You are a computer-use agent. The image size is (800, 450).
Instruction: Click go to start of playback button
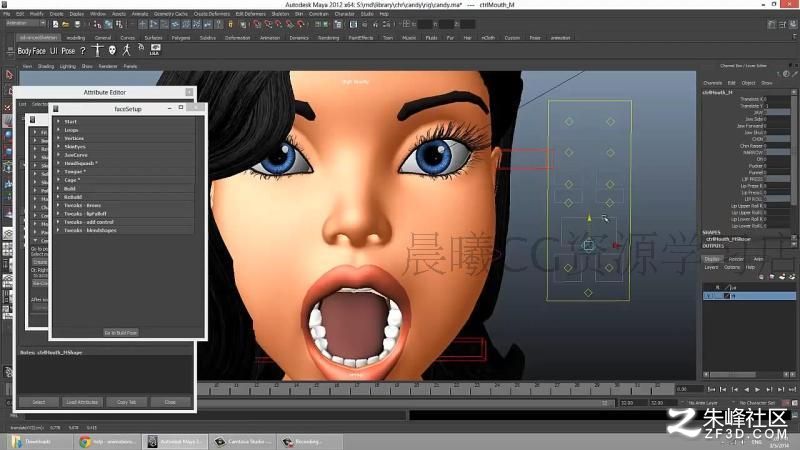pyautogui.click(x=711, y=389)
